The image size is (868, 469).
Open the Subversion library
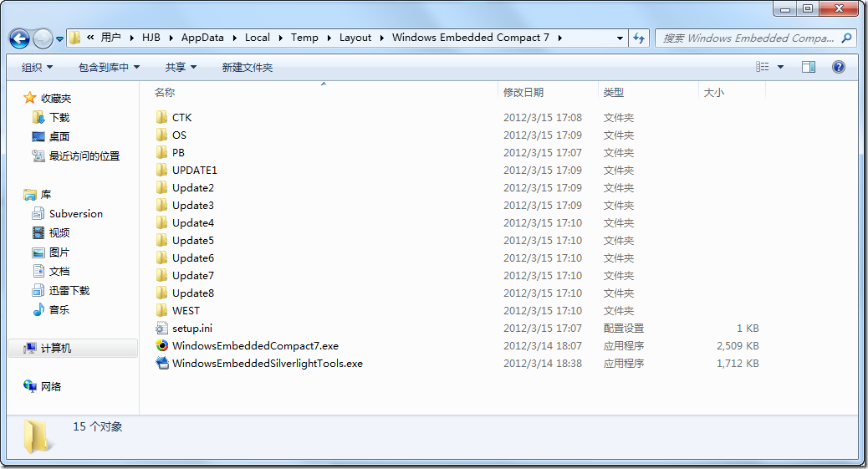[76, 214]
